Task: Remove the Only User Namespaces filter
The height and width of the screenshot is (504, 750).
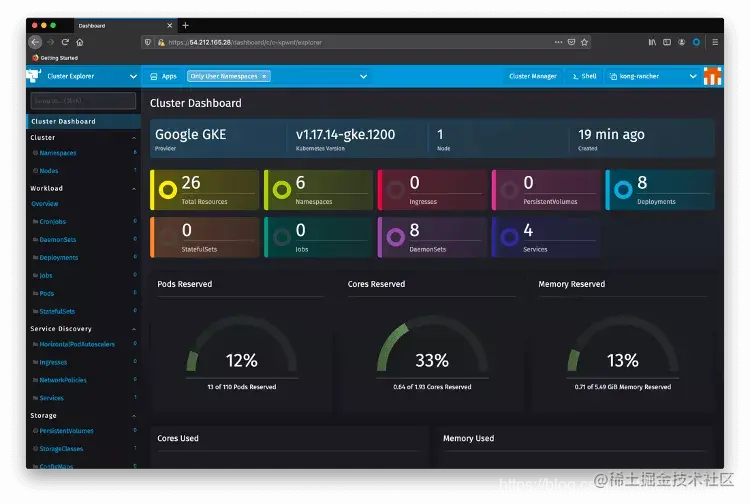Action: tap(264, 76)
